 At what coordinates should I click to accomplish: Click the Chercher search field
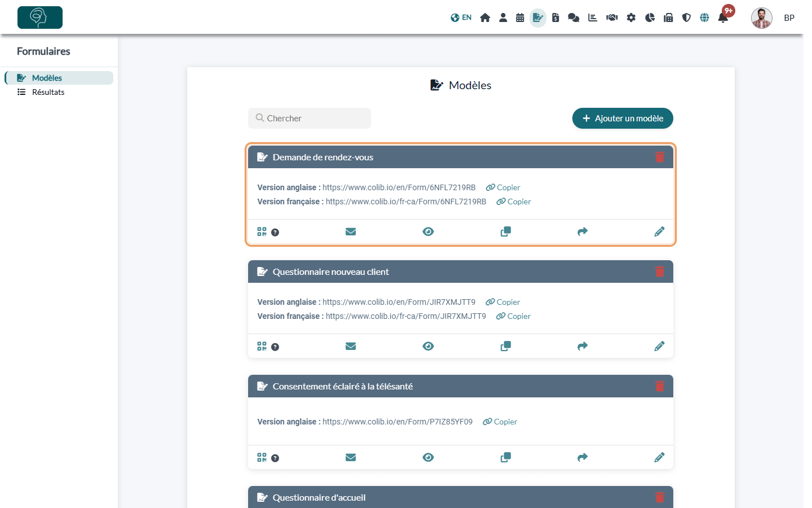[x=310, y=118]
